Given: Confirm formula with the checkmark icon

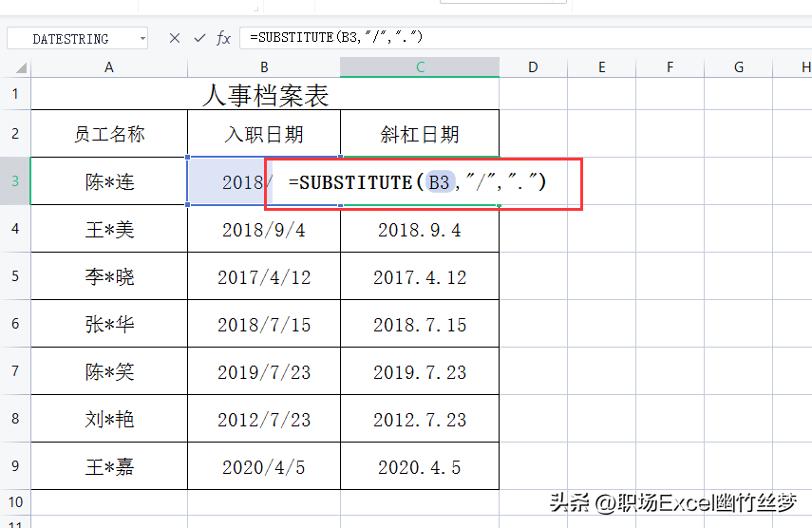Looking at the screenshot, I should coord(199,38).
